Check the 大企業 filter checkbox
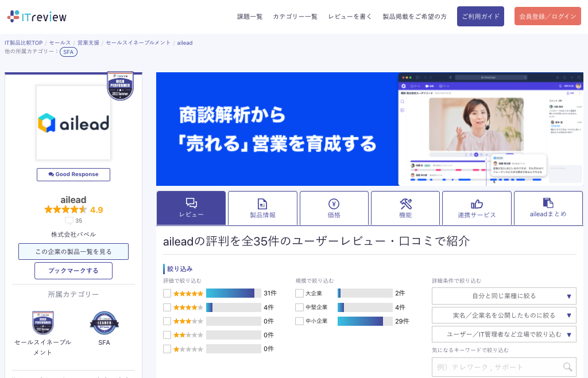The width and height of the screenshot is (588, 378). point(299,293)
